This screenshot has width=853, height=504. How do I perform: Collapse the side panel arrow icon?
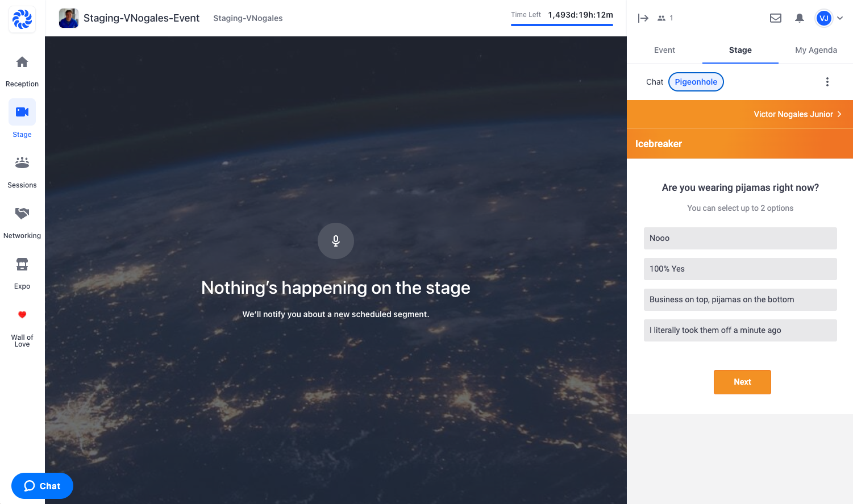coord(643,18)
